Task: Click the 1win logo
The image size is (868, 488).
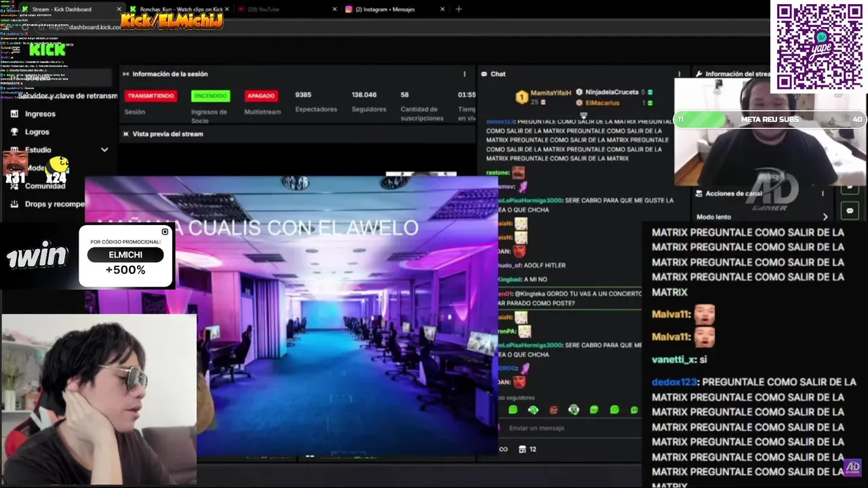Action: (37, 256)
